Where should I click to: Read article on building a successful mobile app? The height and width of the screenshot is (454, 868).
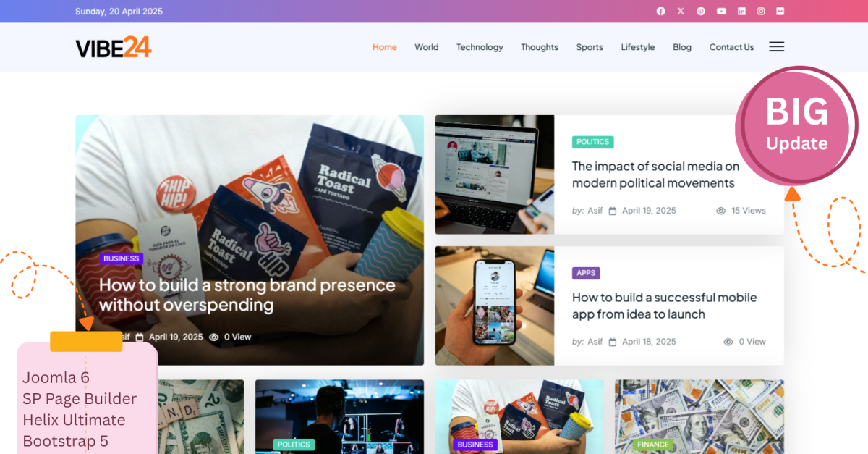pyautogui.click(x=665, y=306)
